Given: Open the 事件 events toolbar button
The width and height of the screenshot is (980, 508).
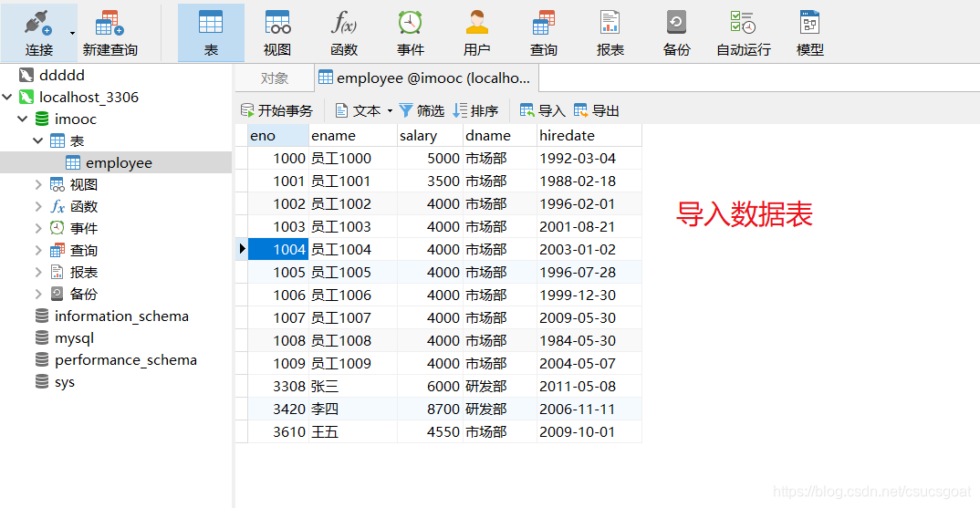Looking at the screenshot, I should [x=411, y=33].
